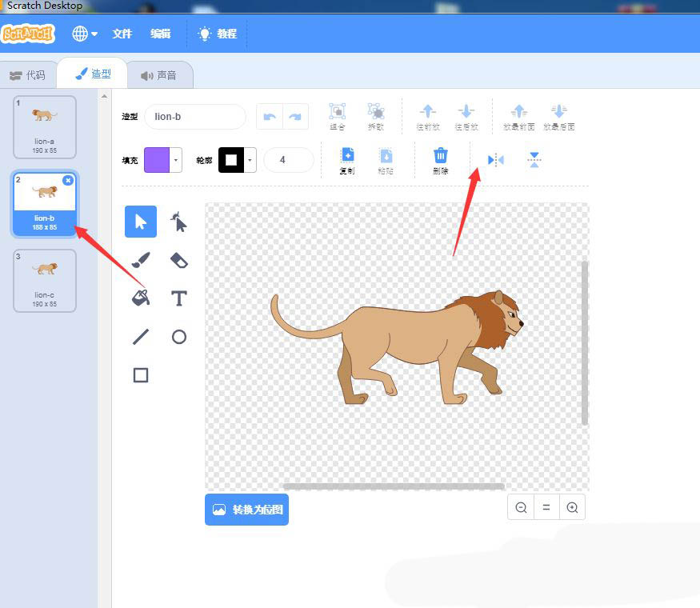Send backward with 往后放 icon

click(466, 117)
